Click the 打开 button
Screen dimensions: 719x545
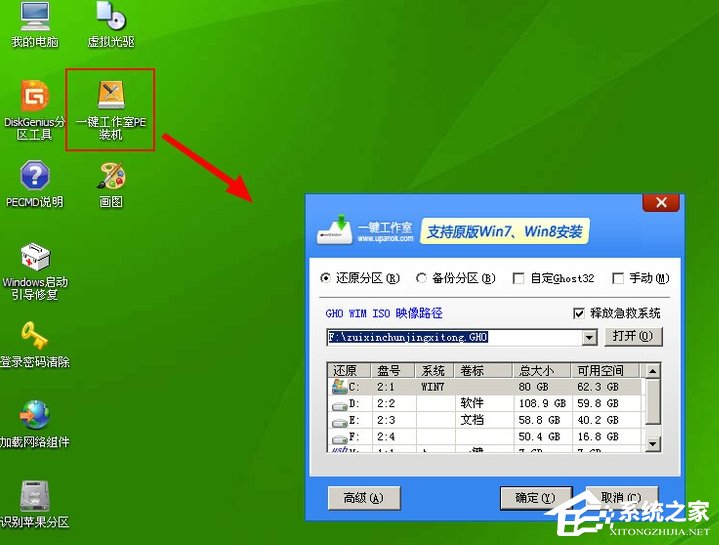pyautogui.click(x=633, y=337)
